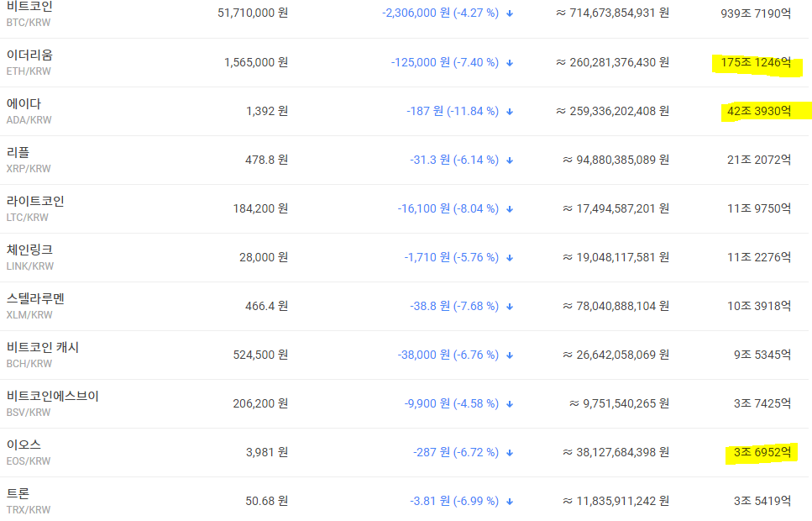The height and width of the screenshot is (521, 812).
Task: Click the down arrow in the 체인링크 row
Action: point(510,258)
